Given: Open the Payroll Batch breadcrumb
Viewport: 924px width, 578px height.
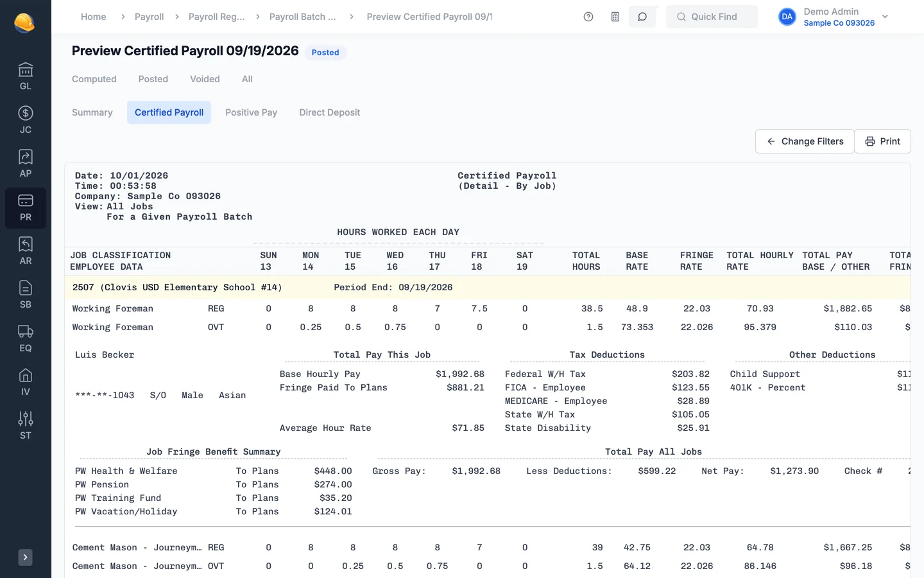Looking at the screenshot, I should point(303,17).
